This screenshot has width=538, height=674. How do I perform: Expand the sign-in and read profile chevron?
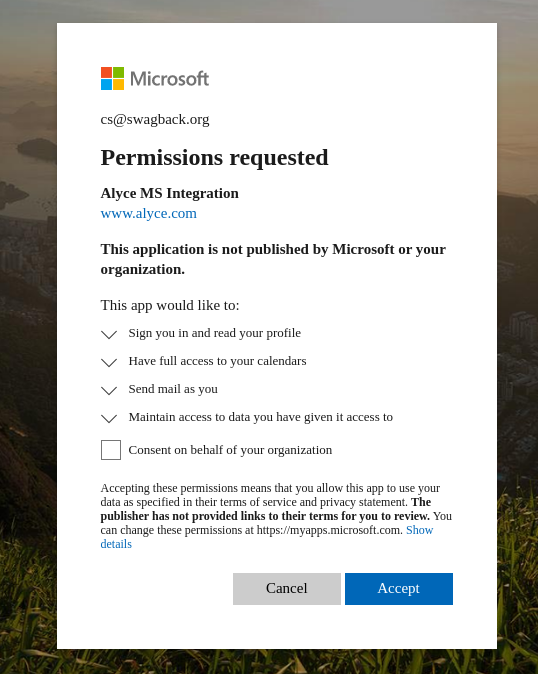[109, 334]
